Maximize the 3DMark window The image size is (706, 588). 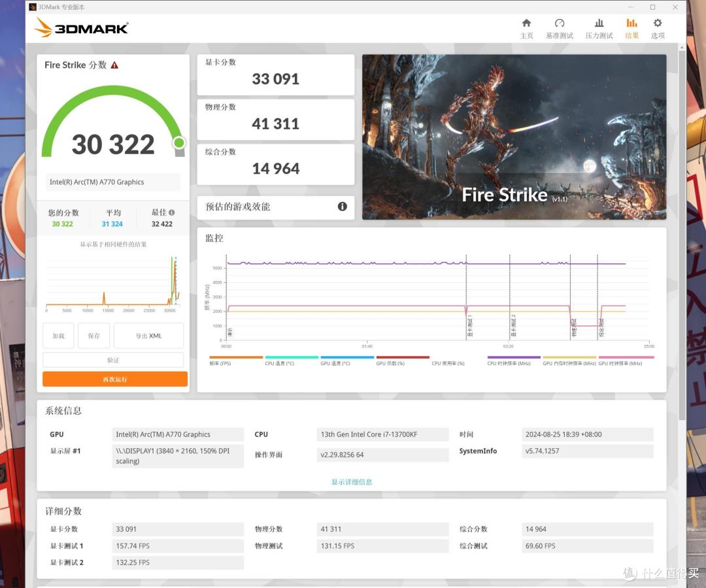tap(652, 7)
